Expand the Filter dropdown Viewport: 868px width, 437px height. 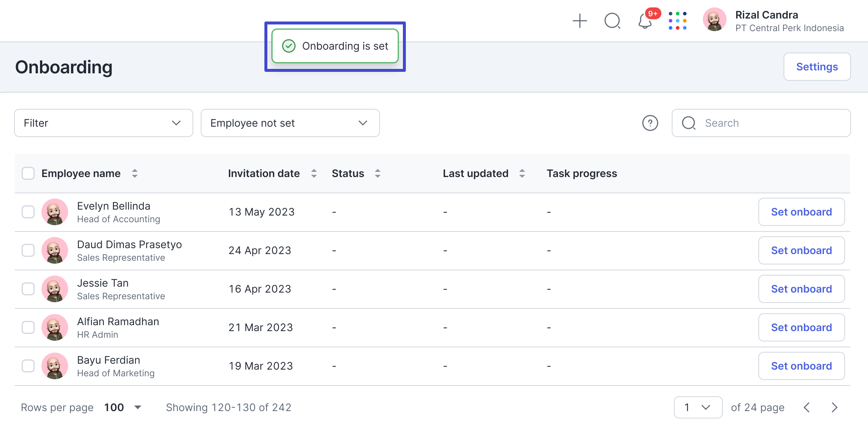point(103,123)
